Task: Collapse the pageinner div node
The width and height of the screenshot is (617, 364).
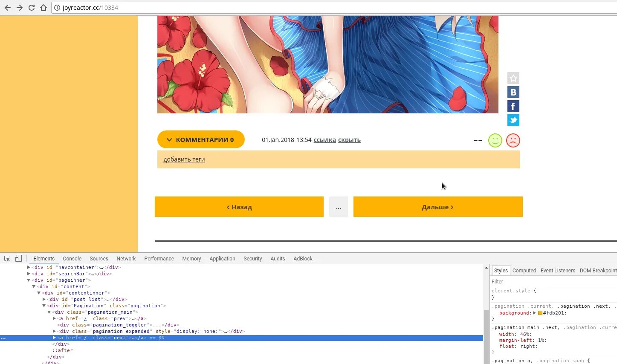Action: click(x=29, y=280)
